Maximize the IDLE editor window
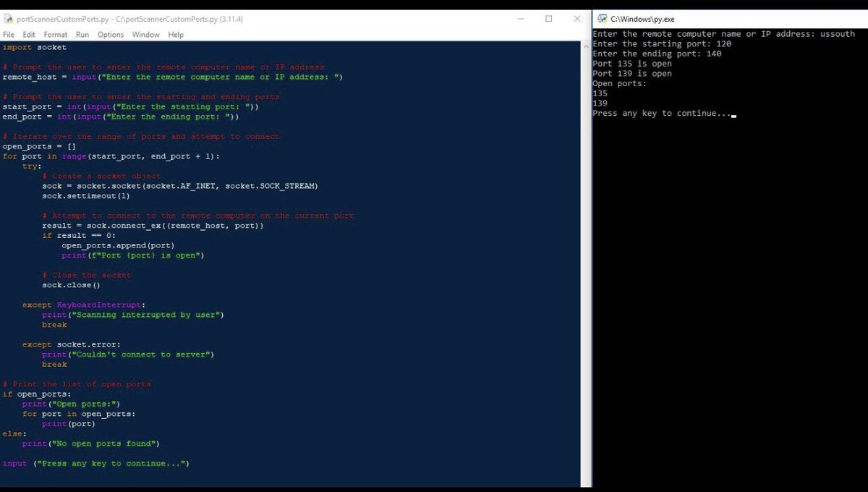This screenshot has width=868, height=492. [x=548, y=20]
